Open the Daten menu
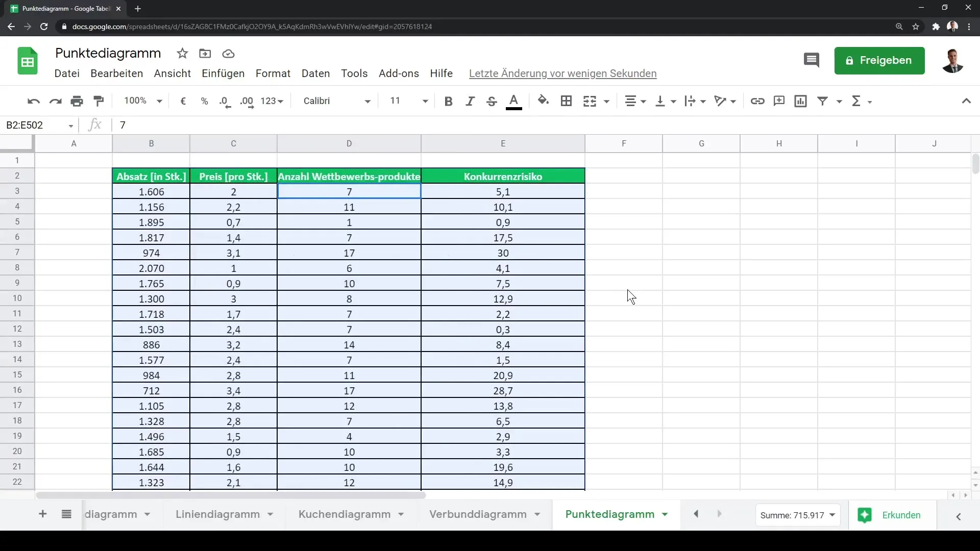 316,73
